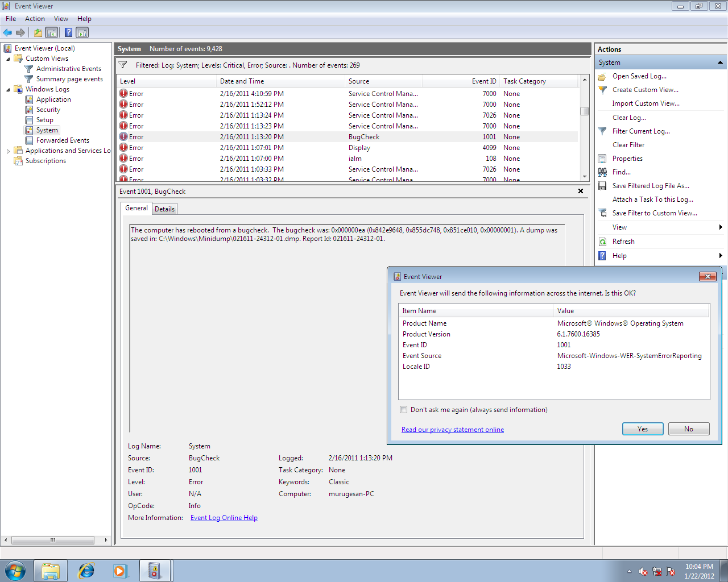
Task: Click the Help question mark icon in Actions
Action: [602, 256]
